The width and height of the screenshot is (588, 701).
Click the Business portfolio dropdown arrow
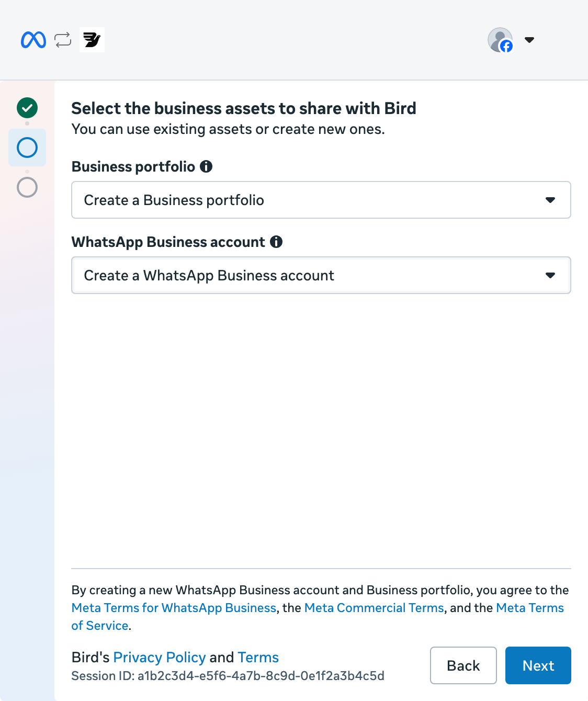(550, 200)
